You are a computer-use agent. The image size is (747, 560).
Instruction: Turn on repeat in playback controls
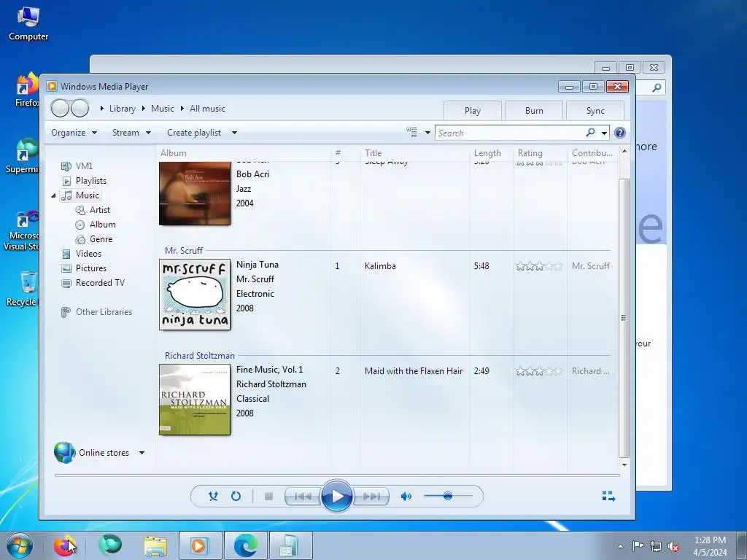(236, 496)
